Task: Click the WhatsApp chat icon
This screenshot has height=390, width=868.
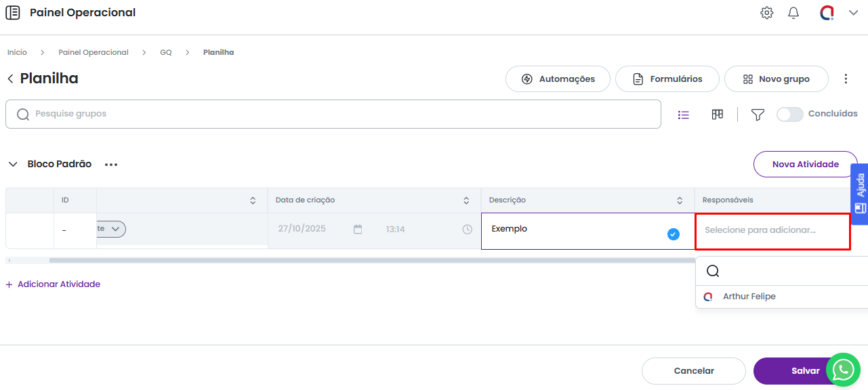Action: click(x=843, y=370)
